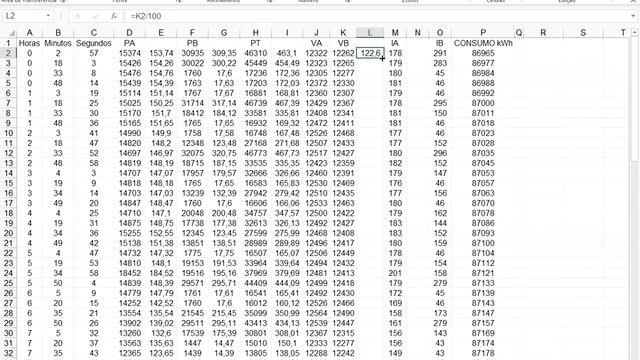The width and height of the screenshot is (640, 360).
Task: Select column I header
Action: [287, 33]
